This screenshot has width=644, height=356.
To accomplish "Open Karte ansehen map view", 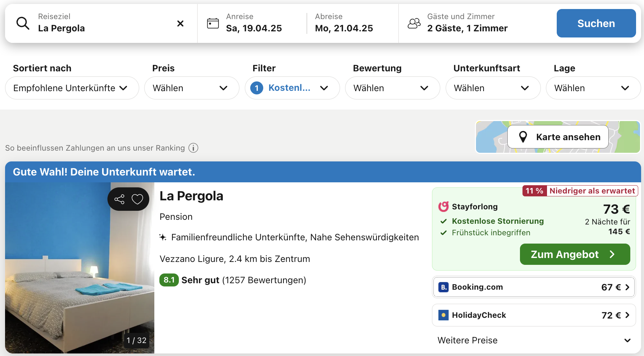I will 558,137.
